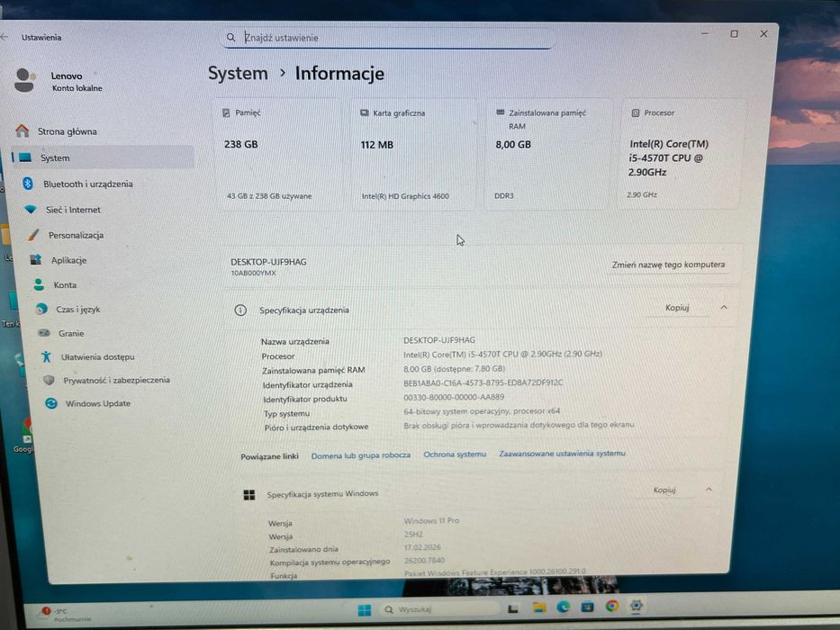The width and height of the screenshot is (840, 630).
Task: Click the Windows Update sync icon
Action: pyautogui.click(x=51, y=403)
